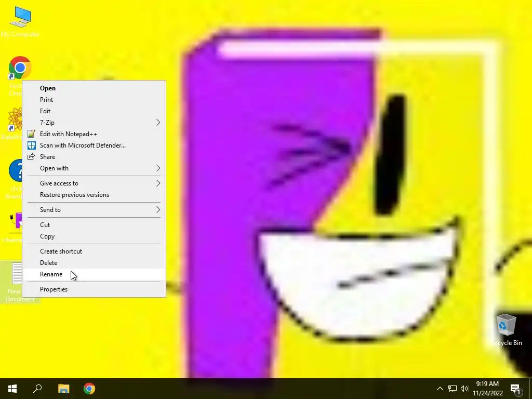The height and width of the screenshot is (399, 532).
Task: Show hidden system tray icons
Action: click(x=440, y=389)
